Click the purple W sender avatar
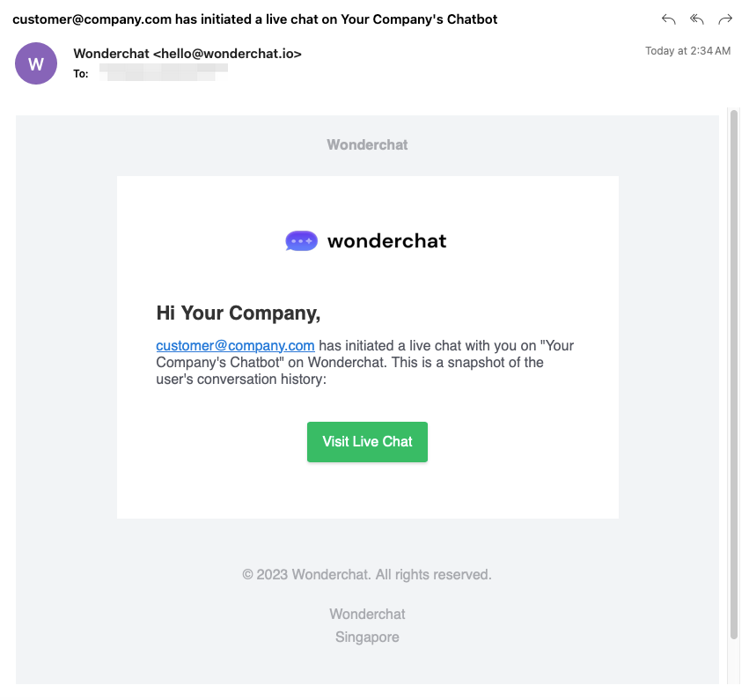The image size is (749, 700). click(36, 63)
